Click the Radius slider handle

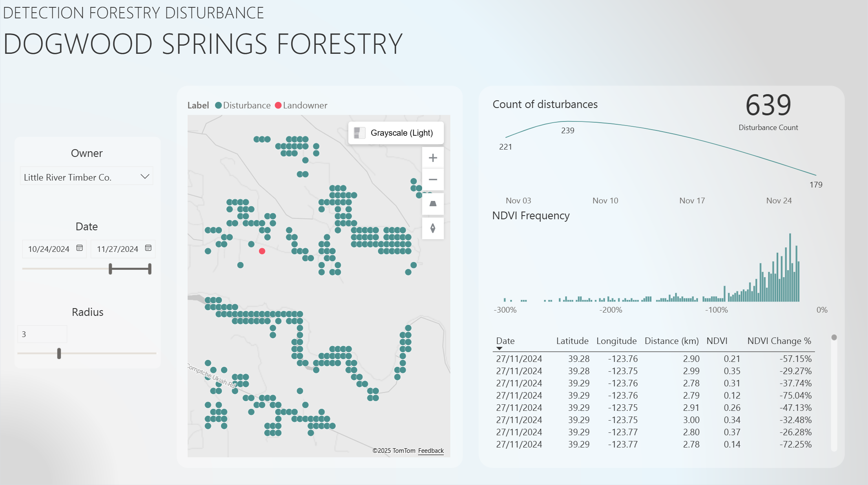pyautogui.click(x=59, y=353)
